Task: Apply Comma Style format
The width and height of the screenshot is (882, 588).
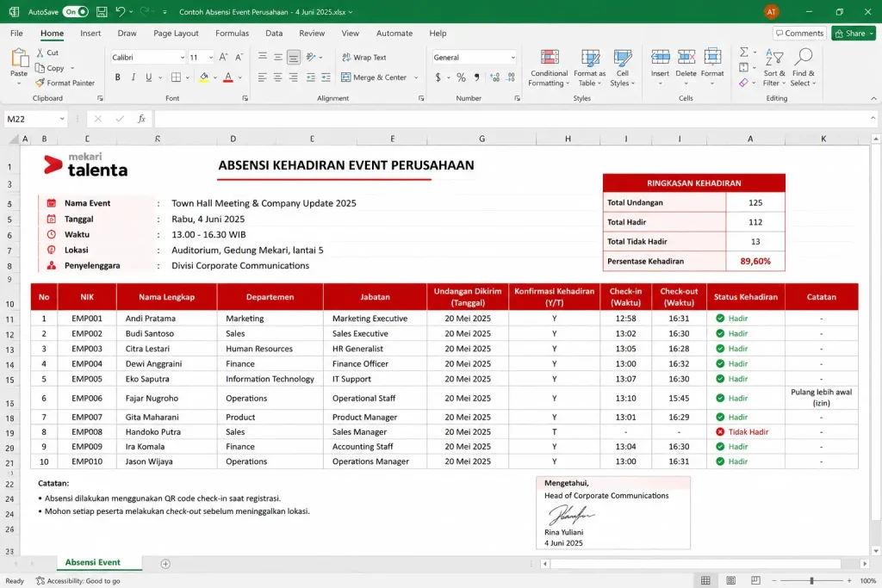Action: (477, 77)
